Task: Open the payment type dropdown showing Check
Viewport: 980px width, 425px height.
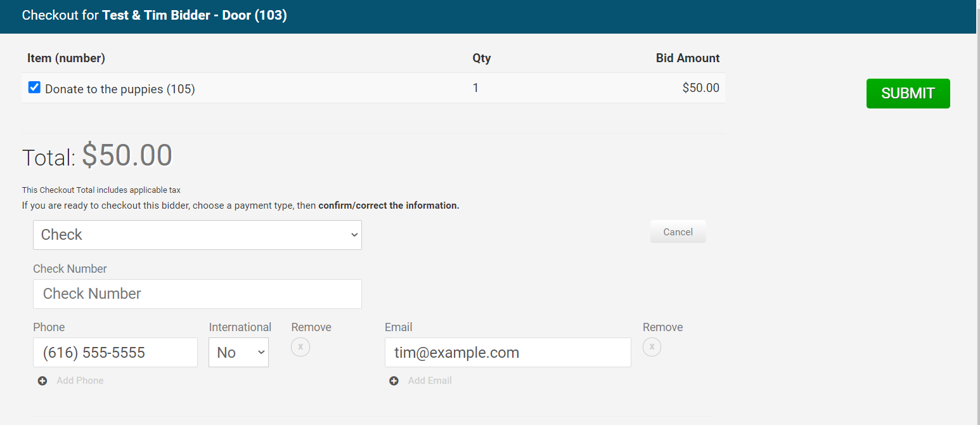Action: [x=197, y=235]
